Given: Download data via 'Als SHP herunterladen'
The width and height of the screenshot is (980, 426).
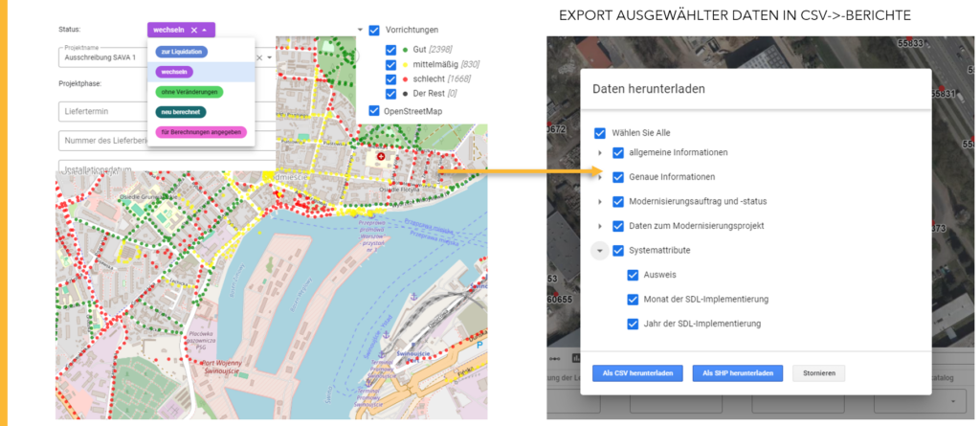Looking at the screenshot, I should (738, 373).
